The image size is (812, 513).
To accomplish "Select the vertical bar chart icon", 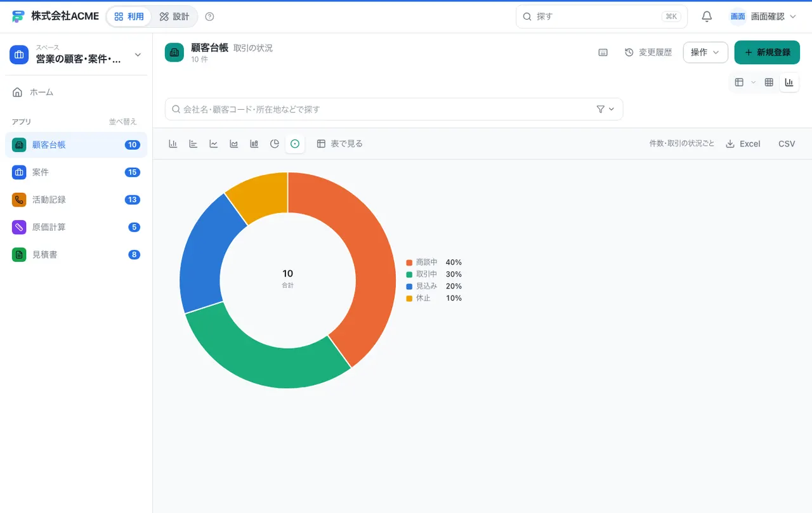I will 173,144.
